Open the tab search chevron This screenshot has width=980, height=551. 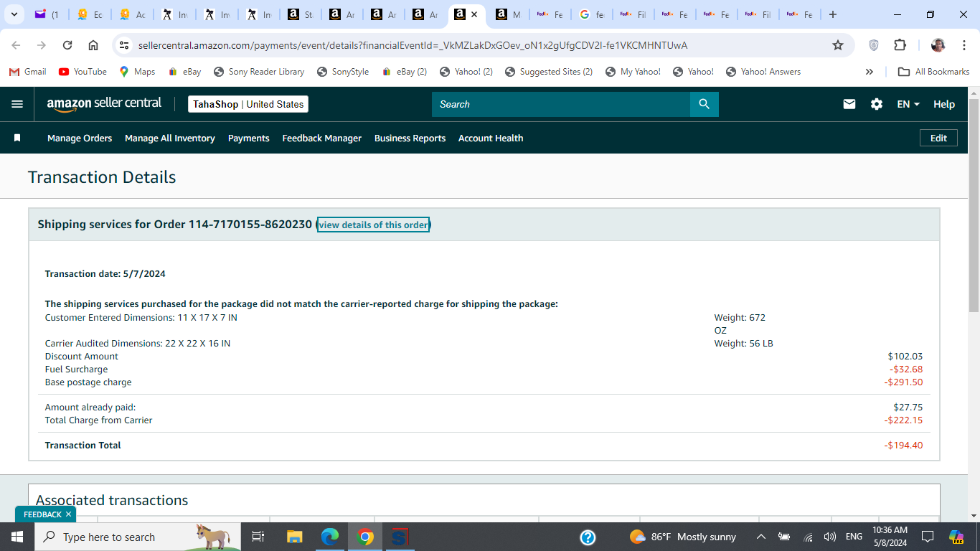point(14,14)
